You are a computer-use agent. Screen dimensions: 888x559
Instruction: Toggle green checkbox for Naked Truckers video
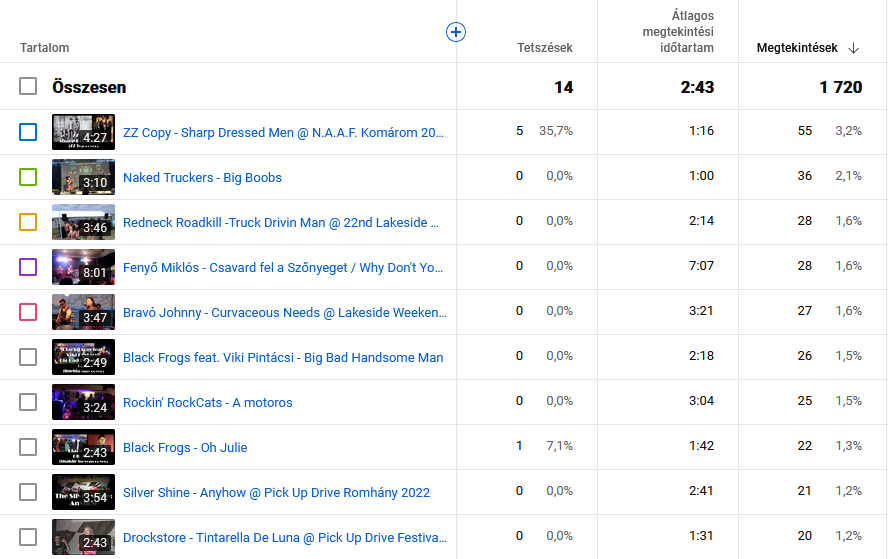click(28, 177)
